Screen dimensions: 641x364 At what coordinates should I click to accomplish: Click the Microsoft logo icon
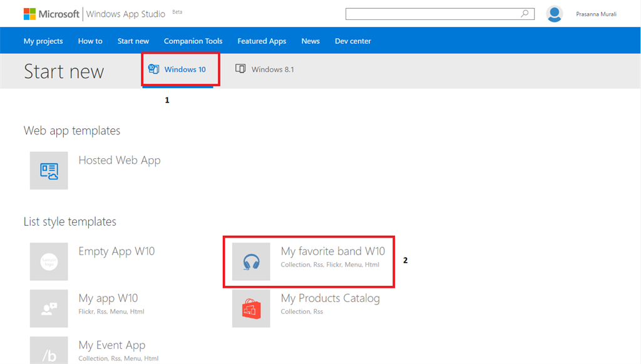click(30, 14)
